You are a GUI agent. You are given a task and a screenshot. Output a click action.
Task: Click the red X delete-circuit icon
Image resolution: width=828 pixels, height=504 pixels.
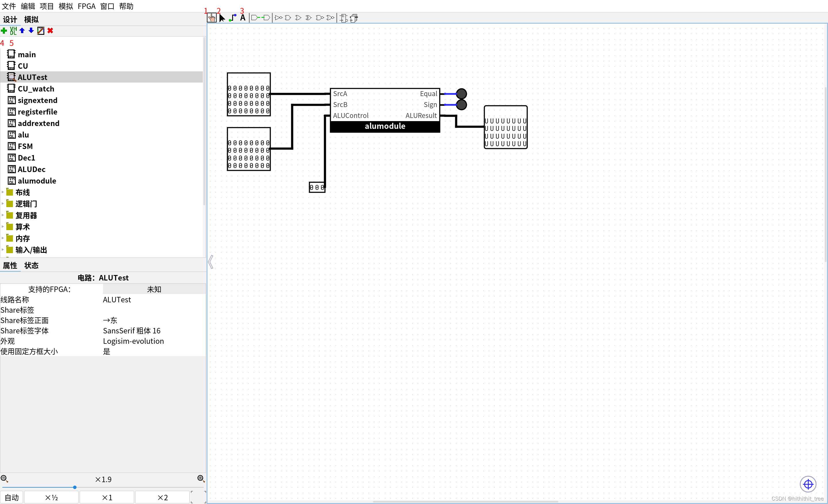(x=50, y=31)
